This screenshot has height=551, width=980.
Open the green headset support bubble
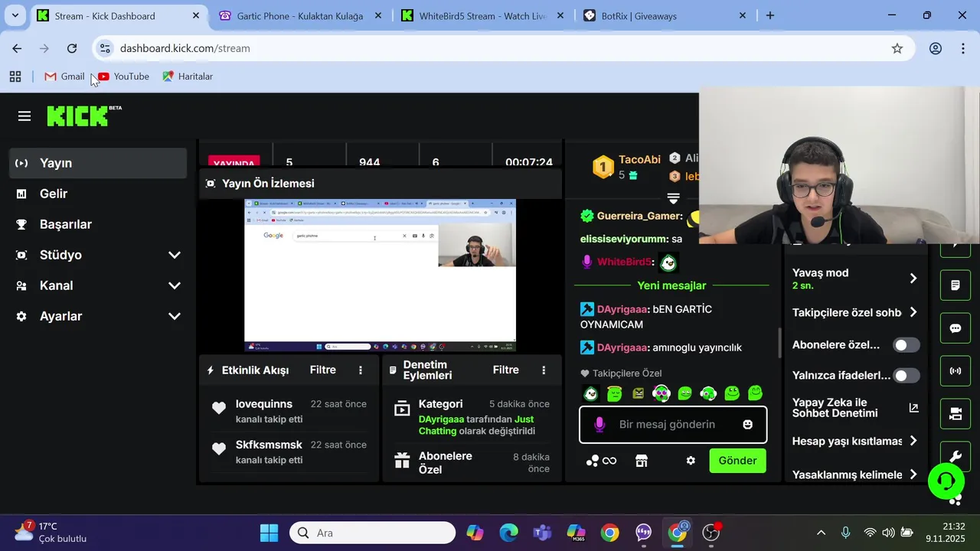click(946, 481)
